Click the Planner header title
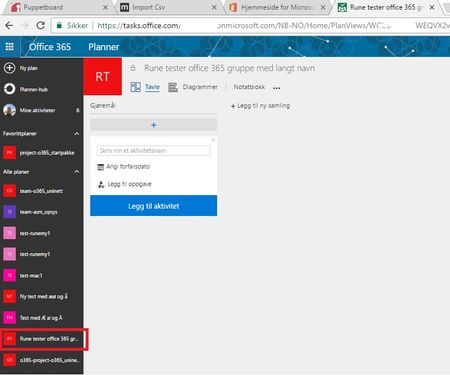The width and height of the screenshot is (450, 375). (x=104, y=47)
